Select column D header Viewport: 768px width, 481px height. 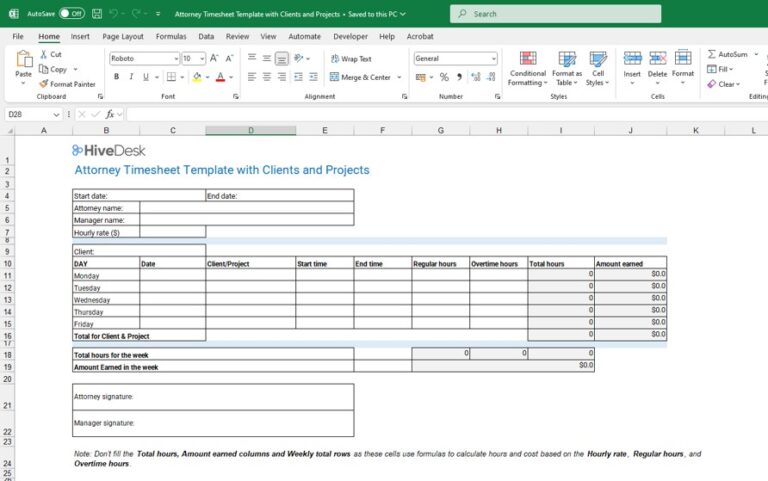point(251,130)
